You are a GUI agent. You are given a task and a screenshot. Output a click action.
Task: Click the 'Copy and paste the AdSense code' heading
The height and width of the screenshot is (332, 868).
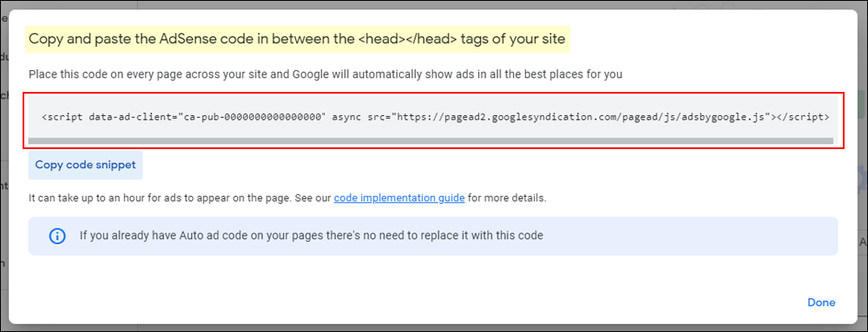click(297, 39)
